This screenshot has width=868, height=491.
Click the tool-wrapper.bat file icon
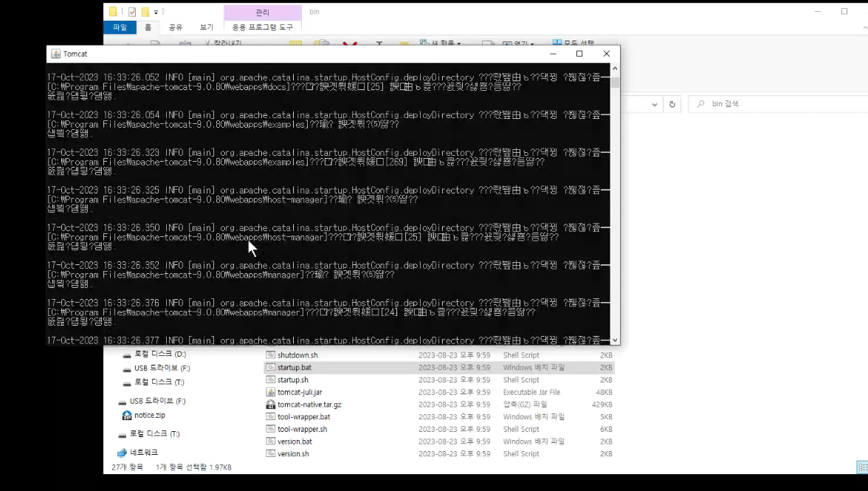tap(271, 416)
